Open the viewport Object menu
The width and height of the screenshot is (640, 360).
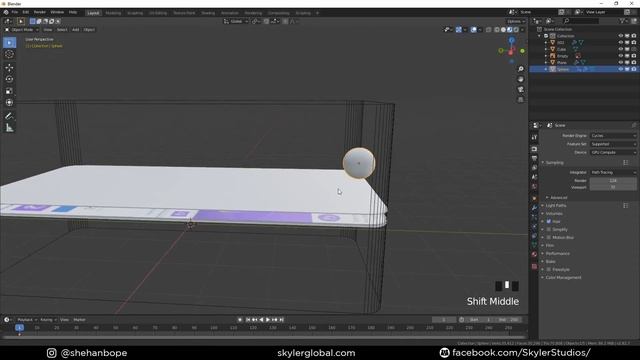pyautogui.click(x=89, y=30)
